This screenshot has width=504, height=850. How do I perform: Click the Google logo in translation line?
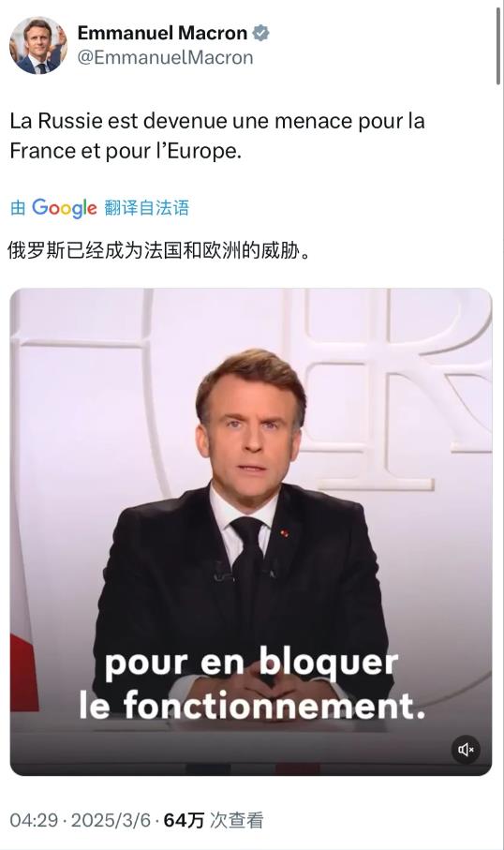[65, 208]
